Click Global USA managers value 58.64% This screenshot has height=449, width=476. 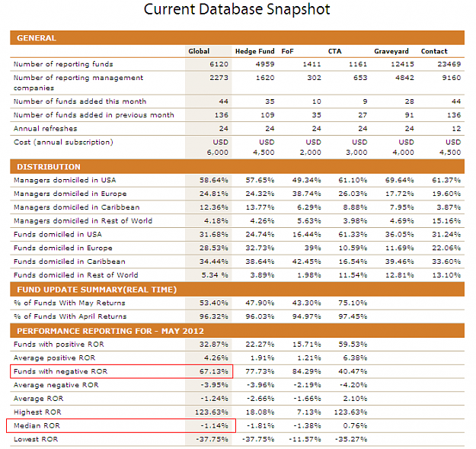pos(214,180)
